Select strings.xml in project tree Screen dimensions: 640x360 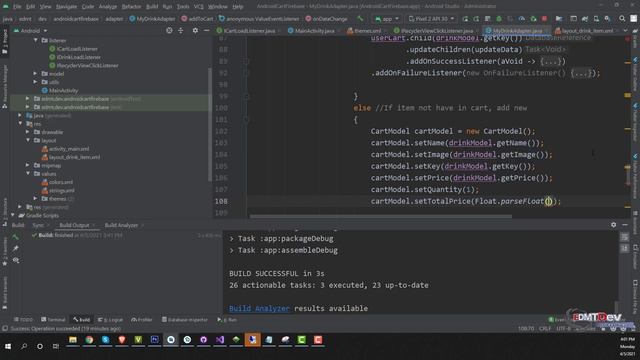tap(62, 191)
